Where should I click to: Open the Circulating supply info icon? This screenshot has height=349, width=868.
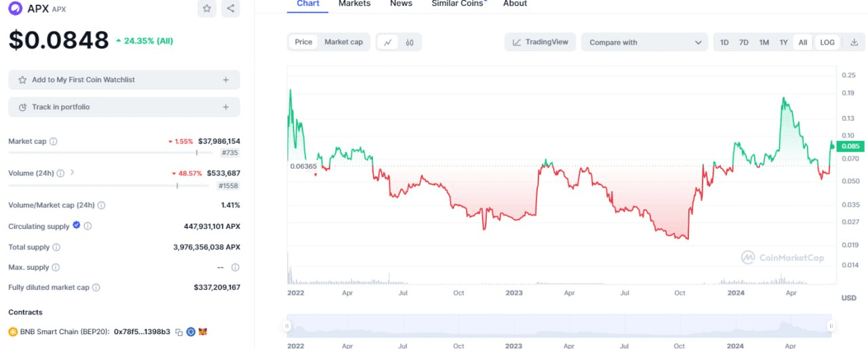click(x=87, y=226)
